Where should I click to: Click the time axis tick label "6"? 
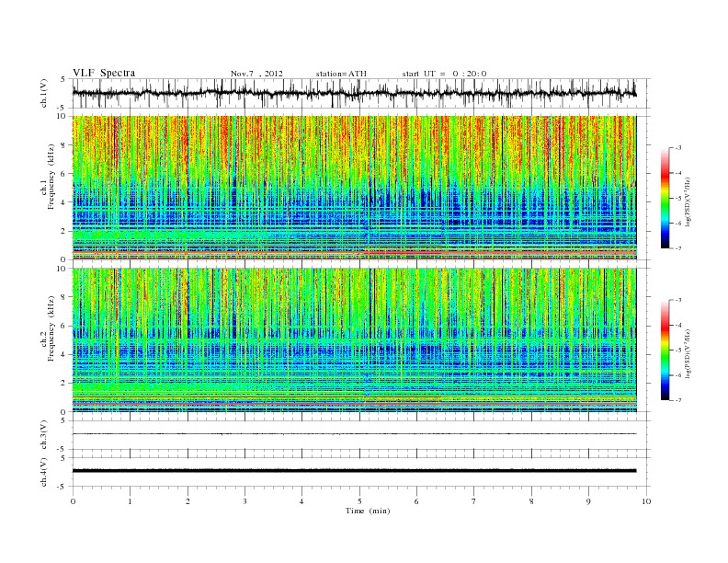click(x=416, y=501)
